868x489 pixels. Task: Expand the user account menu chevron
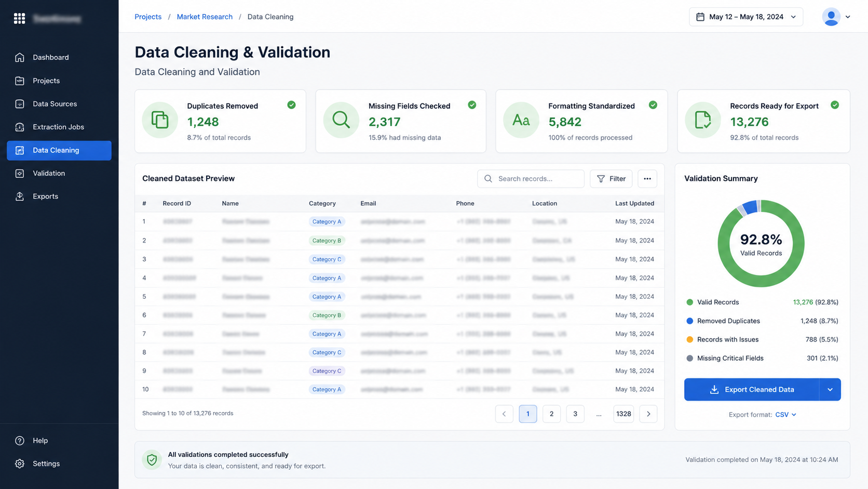click(x=848, y=17)
